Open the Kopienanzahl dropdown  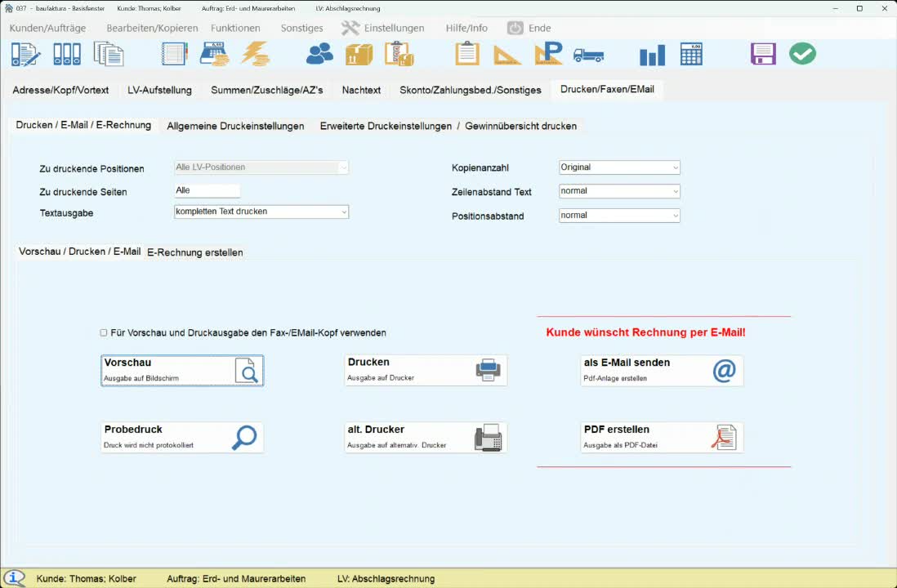619,167
